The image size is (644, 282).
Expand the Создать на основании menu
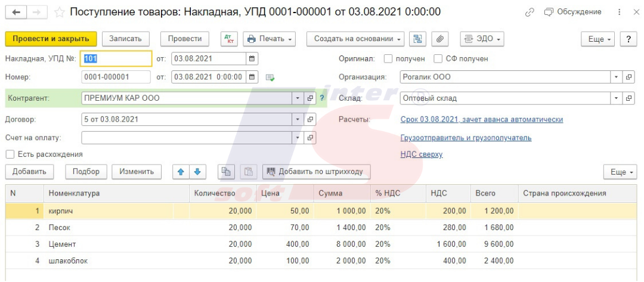point(355,39)
